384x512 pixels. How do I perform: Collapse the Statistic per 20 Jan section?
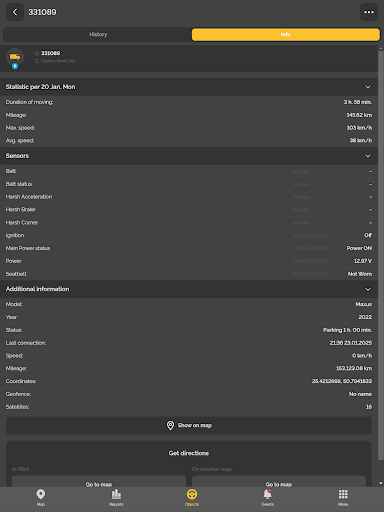[x=368, y=87]
